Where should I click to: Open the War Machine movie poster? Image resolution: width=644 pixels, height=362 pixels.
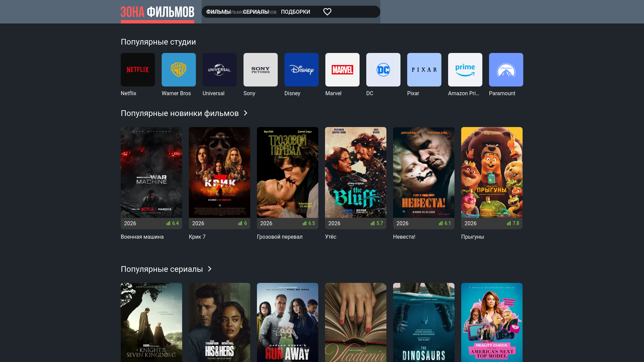(151, 172)
